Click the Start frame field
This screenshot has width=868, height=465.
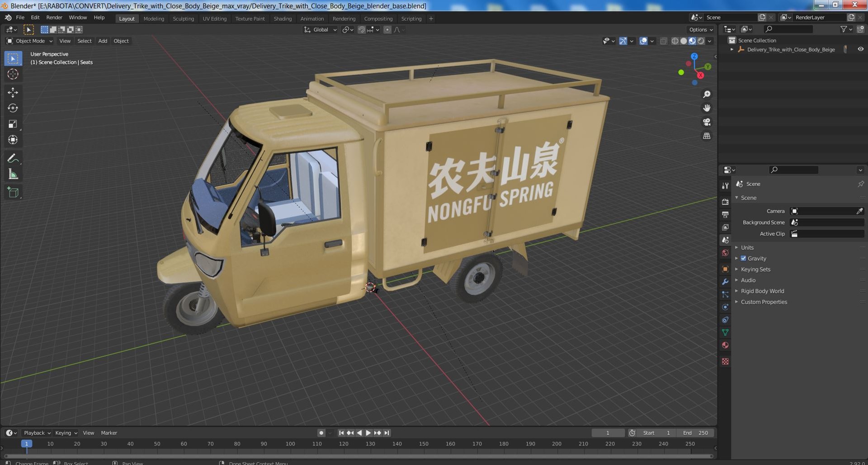(656, 433)
